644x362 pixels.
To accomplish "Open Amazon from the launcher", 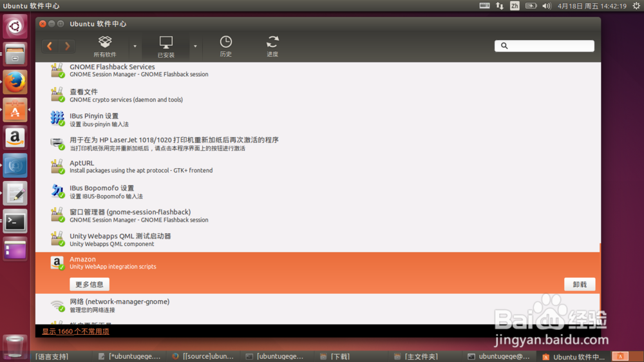I will tap(15, 138).
